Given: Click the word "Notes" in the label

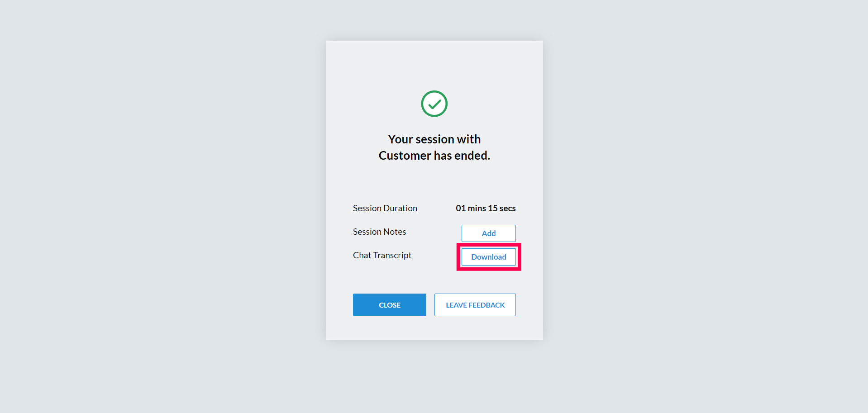Looking at the screenshot, I should pyautogui.click(x=395, y=232).
